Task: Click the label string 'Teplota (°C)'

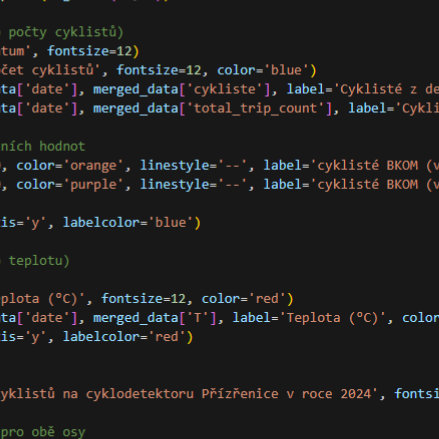Action: (x=333, y=318)
